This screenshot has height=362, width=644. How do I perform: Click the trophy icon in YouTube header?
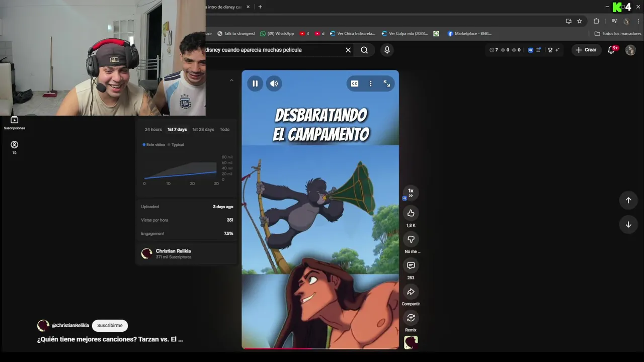coord(550,50)
